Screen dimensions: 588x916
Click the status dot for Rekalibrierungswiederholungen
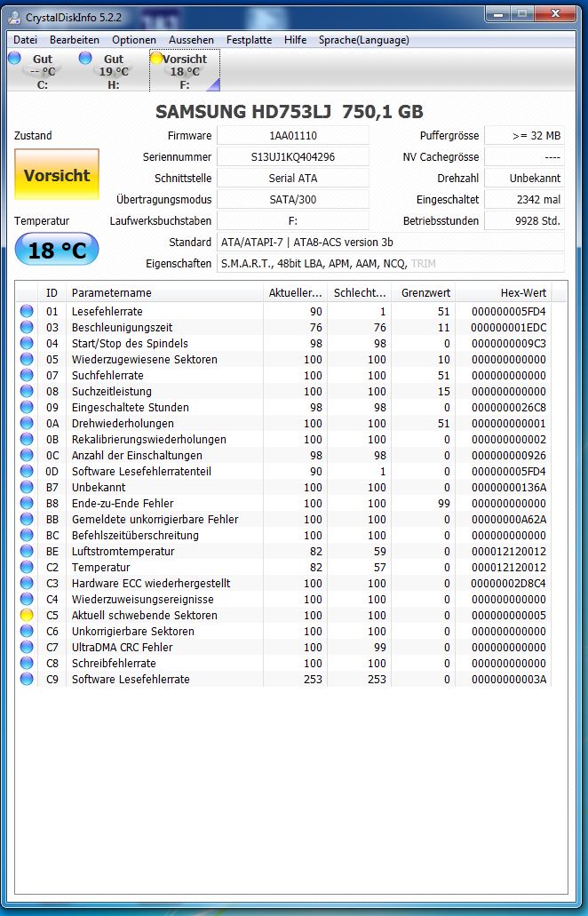point(27,439)
